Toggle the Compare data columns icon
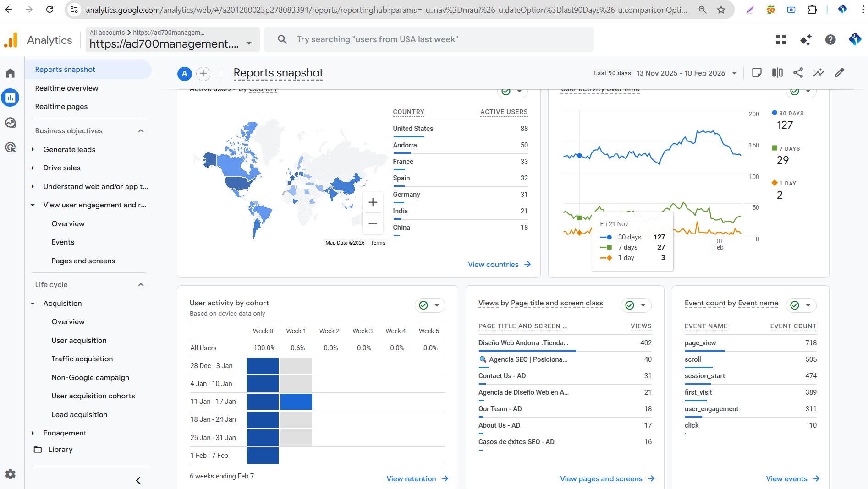This screenshot has height=489, width=868. (777, 73)
